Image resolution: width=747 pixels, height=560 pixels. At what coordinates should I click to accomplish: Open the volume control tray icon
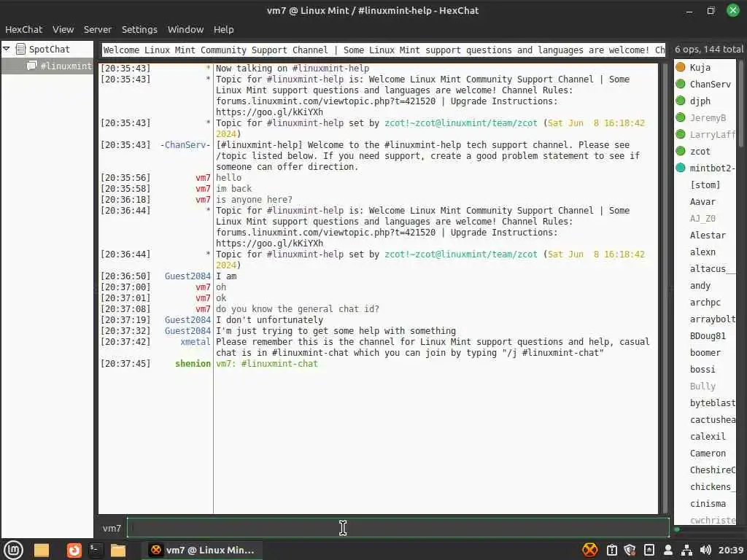(x=705, y=550)
